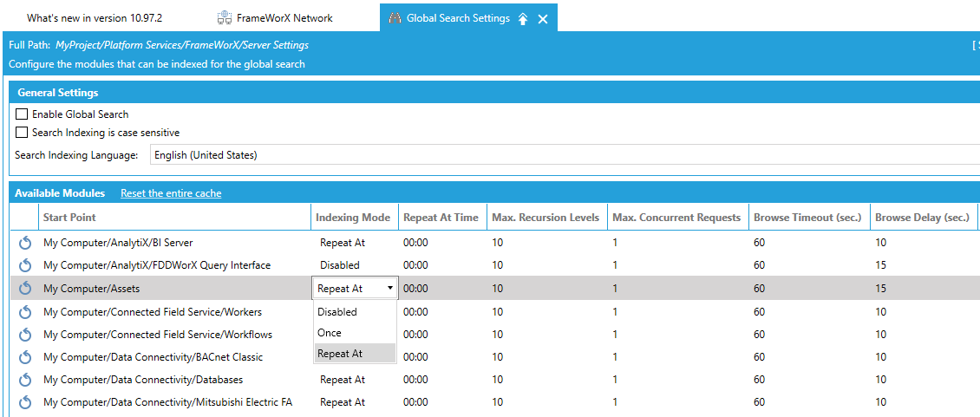This screenshot has width=980, height=417.
Task: Click reset icon for Connected Field Service/Workers
Action: 25,312
